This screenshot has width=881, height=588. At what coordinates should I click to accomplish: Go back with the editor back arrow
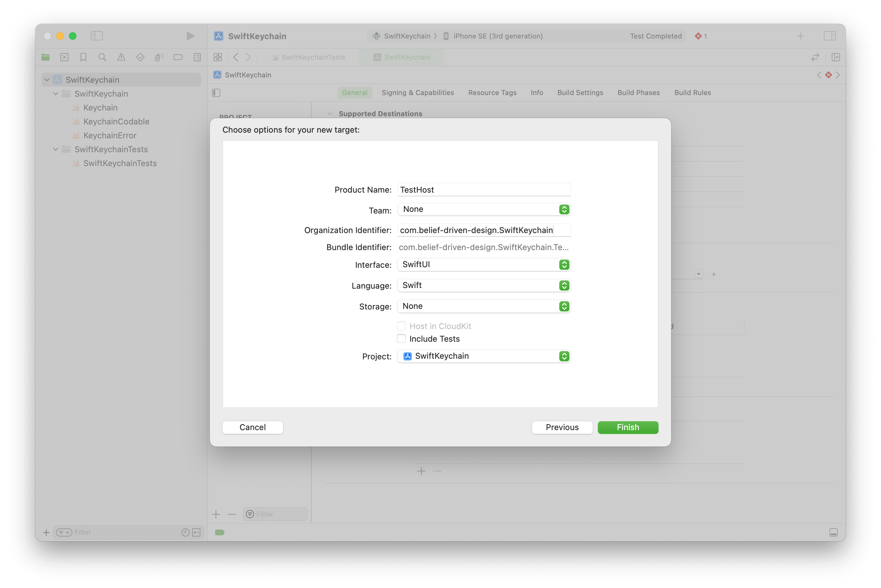[236, 57]
